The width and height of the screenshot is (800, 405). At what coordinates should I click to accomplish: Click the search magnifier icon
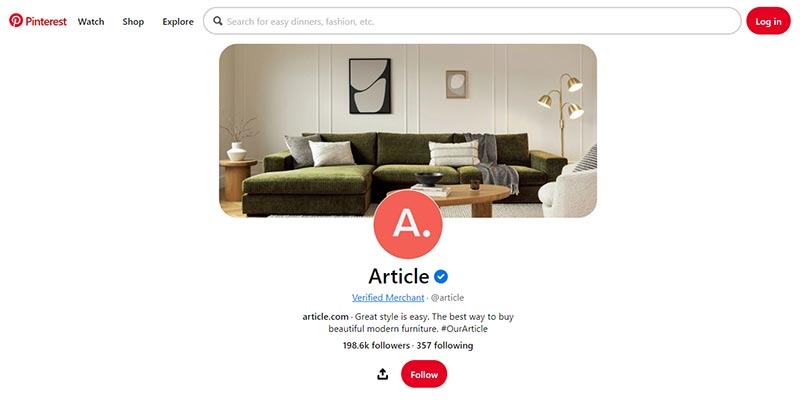point(218,21)
